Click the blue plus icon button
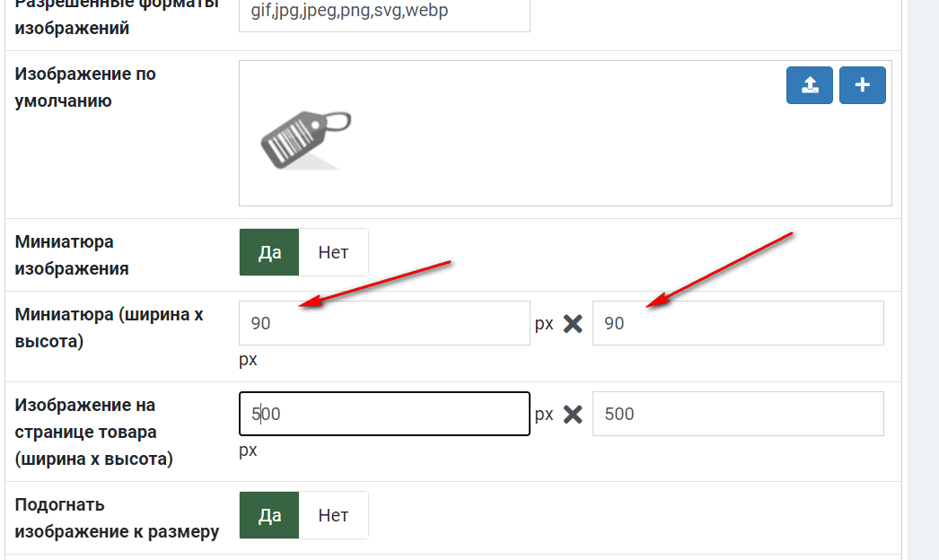This screenshot has width=939, height=560. click(x=863, y=85)
